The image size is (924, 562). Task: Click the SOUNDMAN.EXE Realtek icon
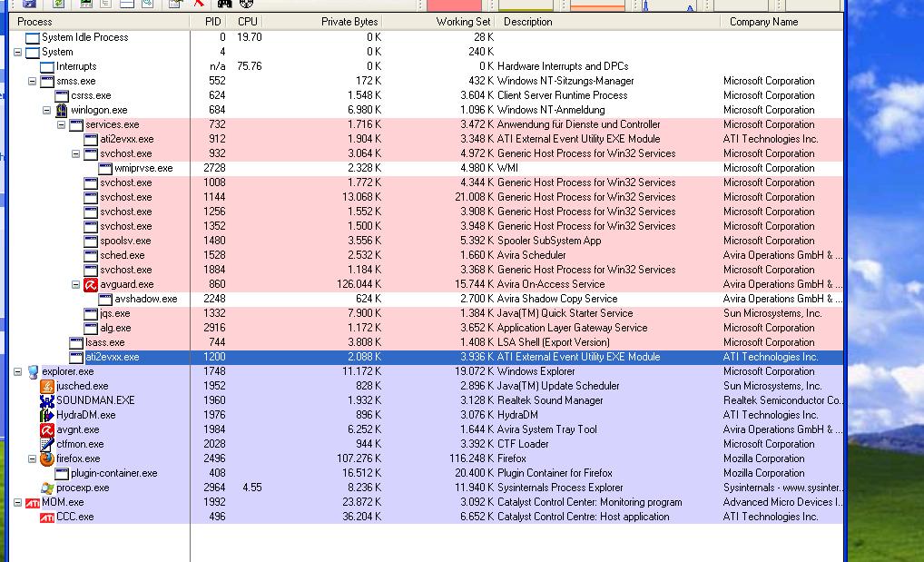47,400
